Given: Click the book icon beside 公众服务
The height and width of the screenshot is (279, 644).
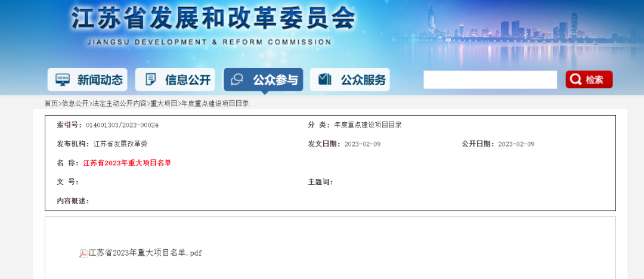Looking at the screenshot, I should pyautogui.click(x=325, y=79).
